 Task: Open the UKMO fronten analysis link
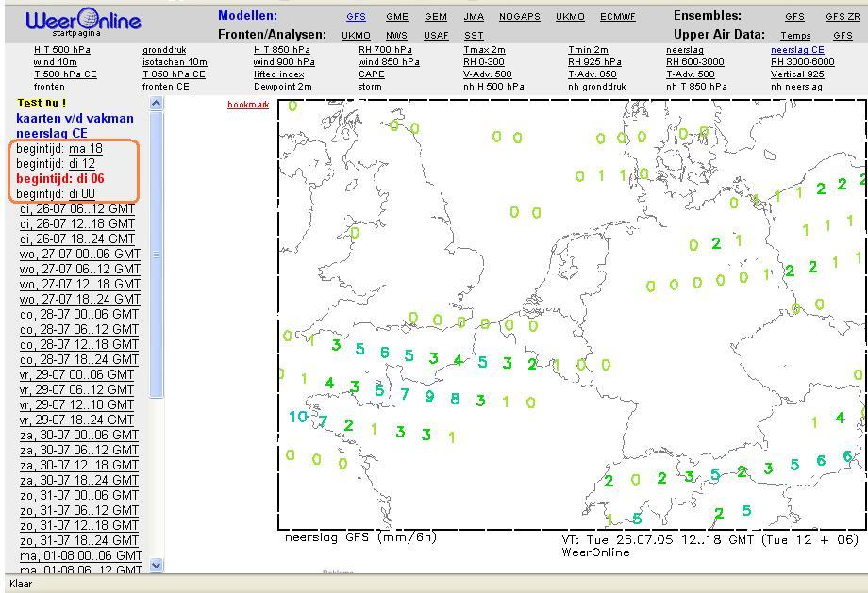click(x=356, y=36)
